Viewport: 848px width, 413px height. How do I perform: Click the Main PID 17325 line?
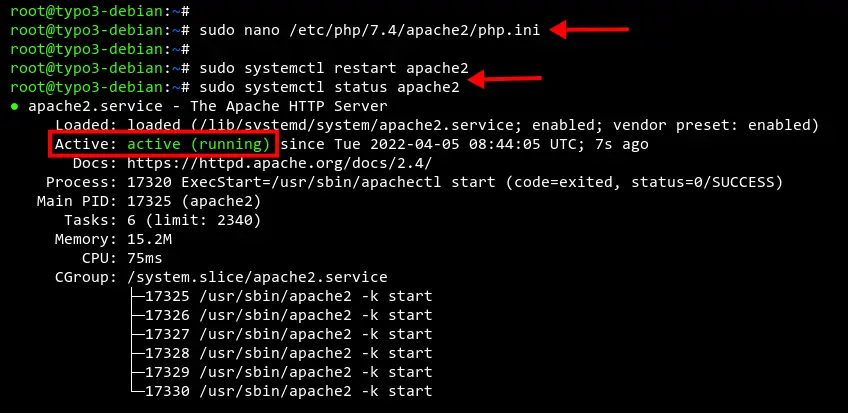[x=149, y=202]
